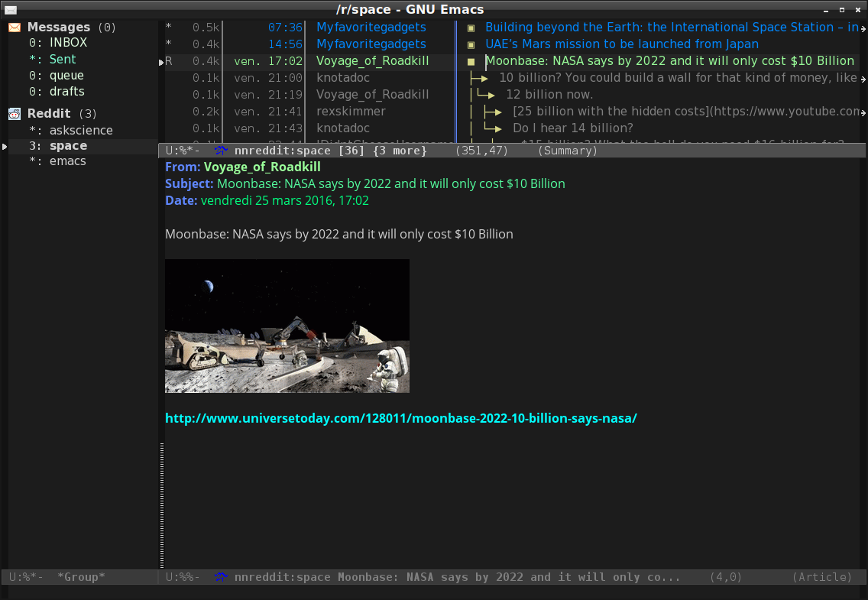Screen dimensions: 868x600
Task: Open the Messages group heading
Action: tap(59, 27)
